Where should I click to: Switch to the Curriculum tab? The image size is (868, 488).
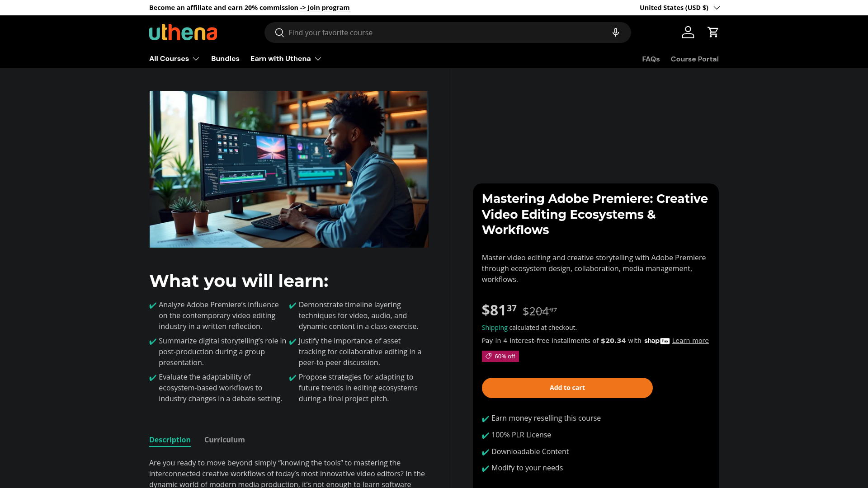[x=224, y=440]
